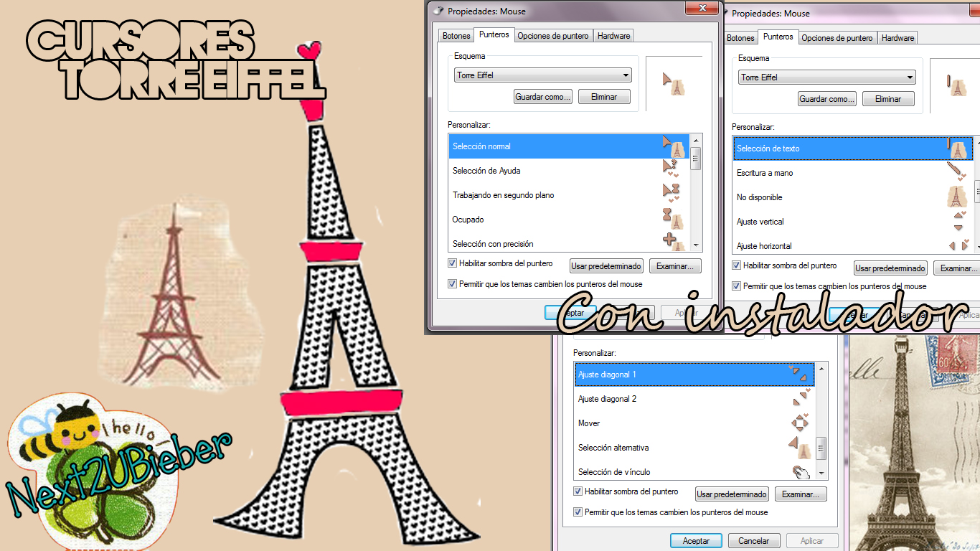The width and height of the screenshot is (980, 551).
Task: Click the Ajuste vertical arrows icon
Action: [x=958, y=221]
